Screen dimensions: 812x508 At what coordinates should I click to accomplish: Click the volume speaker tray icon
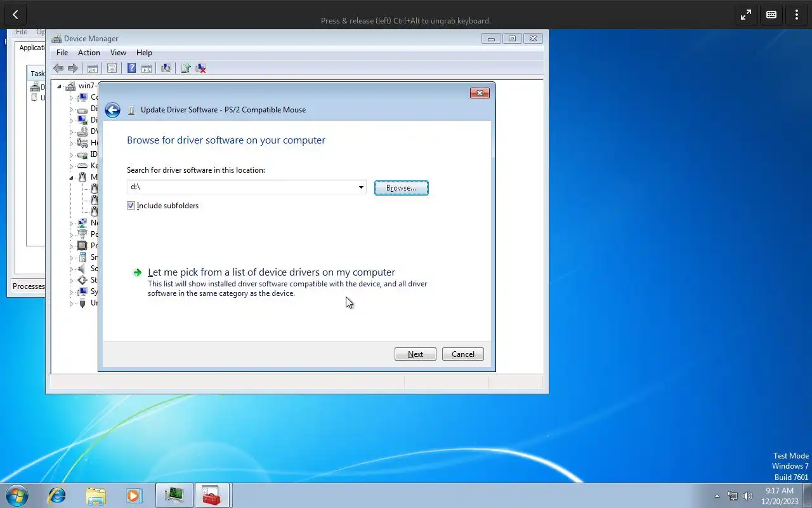(748, 496)
